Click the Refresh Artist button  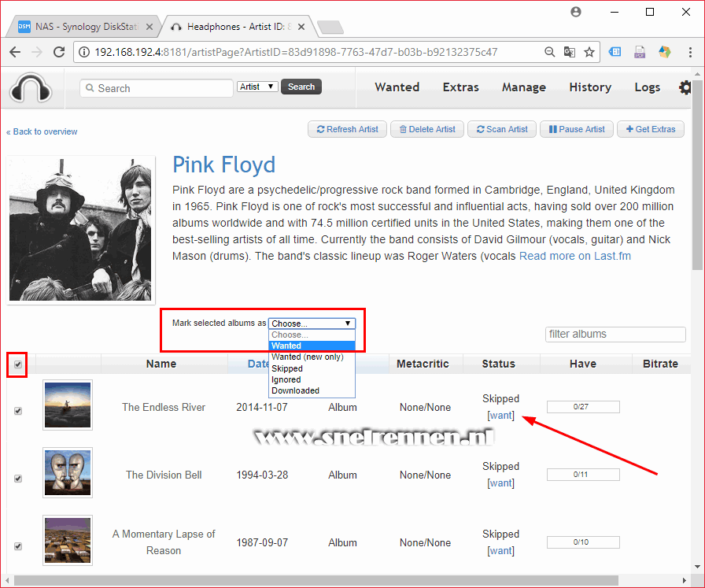tap(347, 129)
